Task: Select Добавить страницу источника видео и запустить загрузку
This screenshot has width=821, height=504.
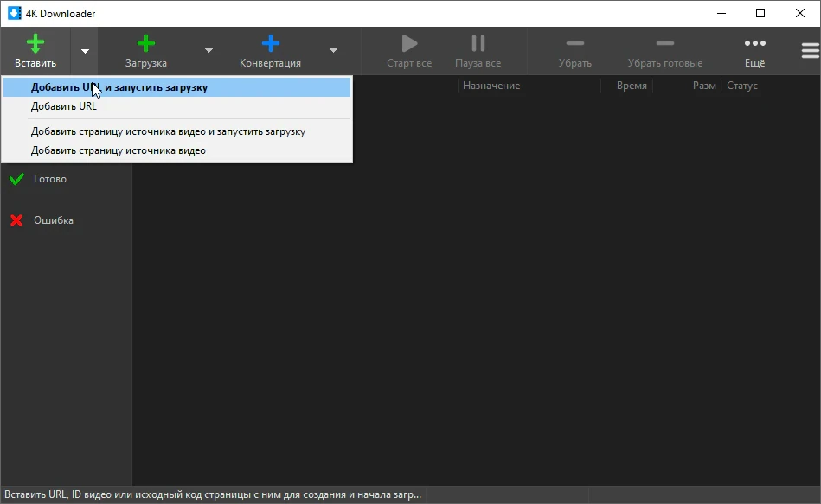Action: tap(177, 131)
